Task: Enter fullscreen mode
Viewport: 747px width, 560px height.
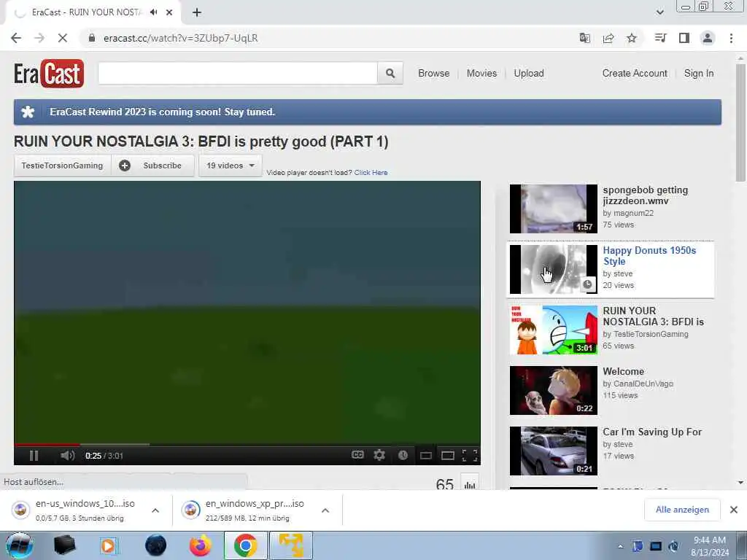Action: click(470, 456)
